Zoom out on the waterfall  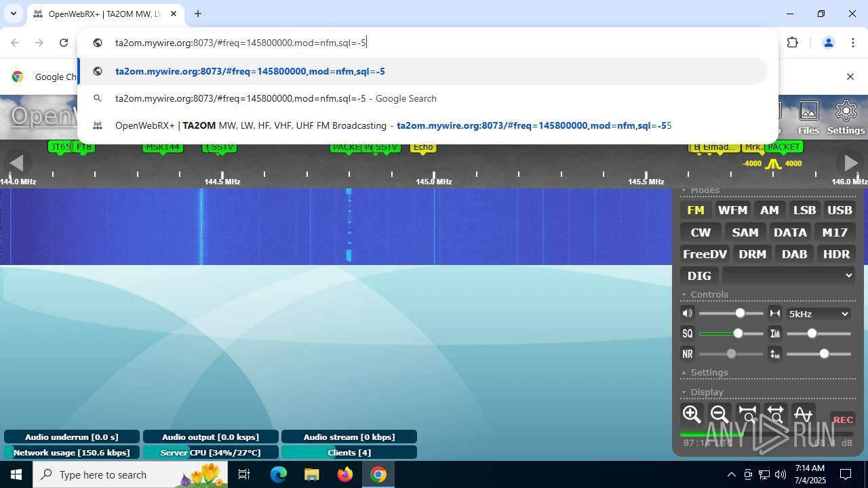click(x=719, y=414)
